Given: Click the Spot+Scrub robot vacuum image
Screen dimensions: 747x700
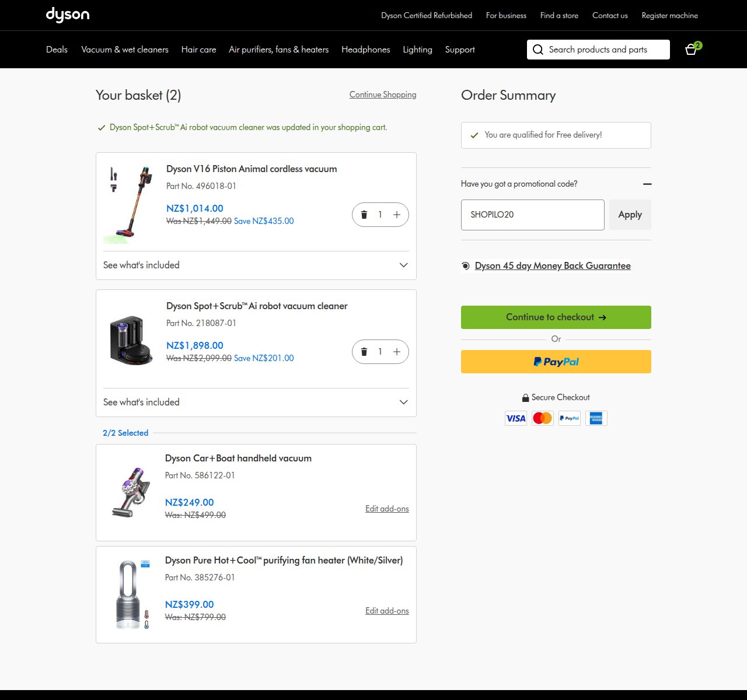Looking at the screenshot, I should [x=131, y=340].
